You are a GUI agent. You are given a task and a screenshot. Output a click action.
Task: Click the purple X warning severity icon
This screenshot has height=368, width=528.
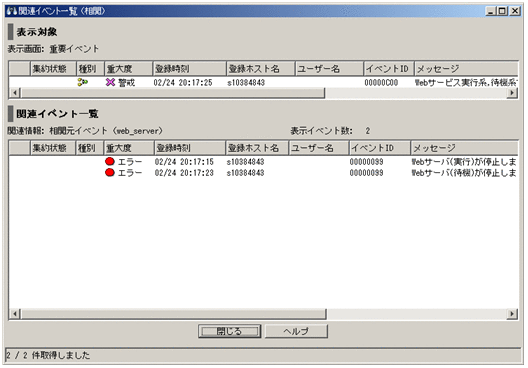(x=110, y=82)
